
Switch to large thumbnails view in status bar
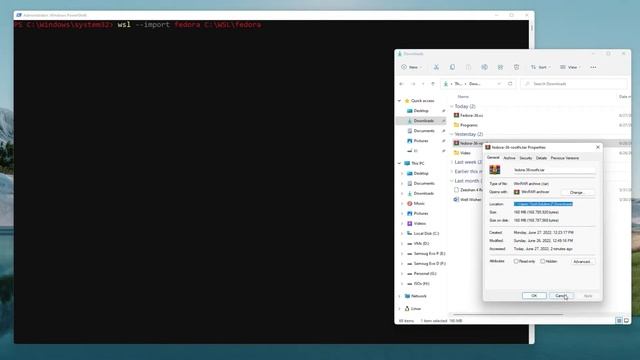[x=626, y=320]
